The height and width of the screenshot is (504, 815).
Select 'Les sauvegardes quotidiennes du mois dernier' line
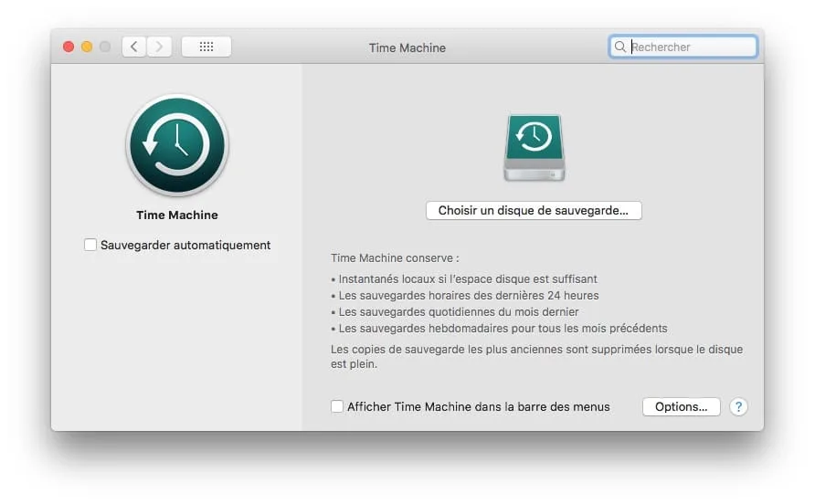455,311
